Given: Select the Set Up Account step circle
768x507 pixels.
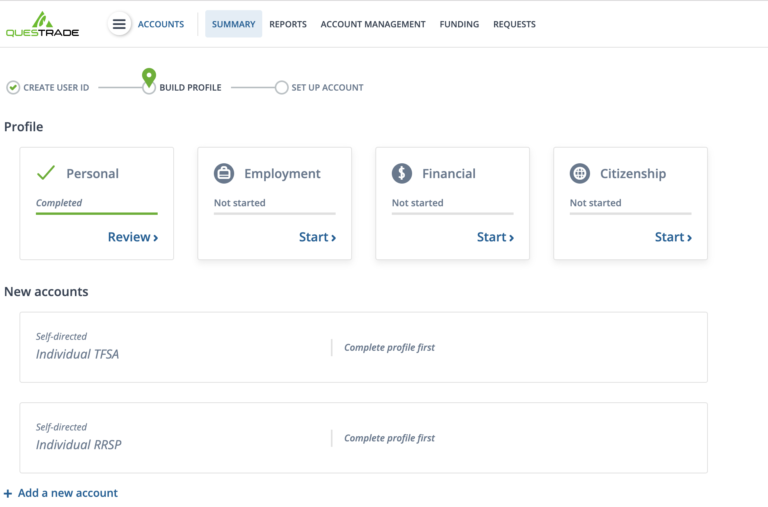Looking at the screenshot, I should tap(281, 88).
